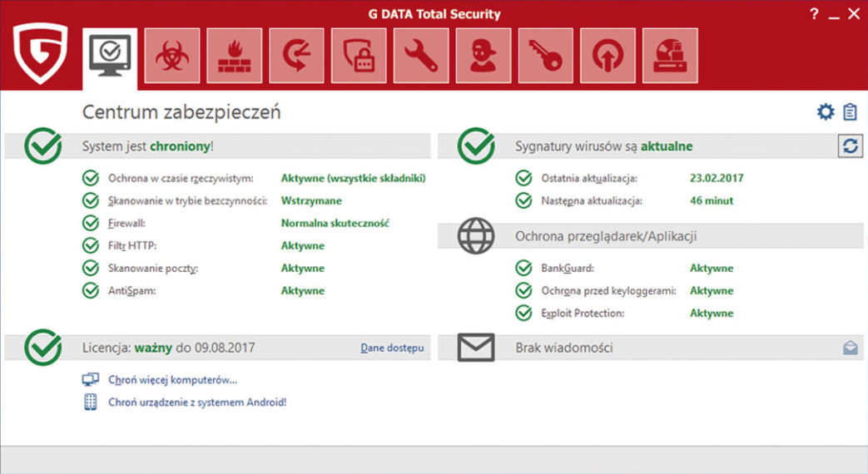Open the Password Manager shield-lock tab

[359, 56]
